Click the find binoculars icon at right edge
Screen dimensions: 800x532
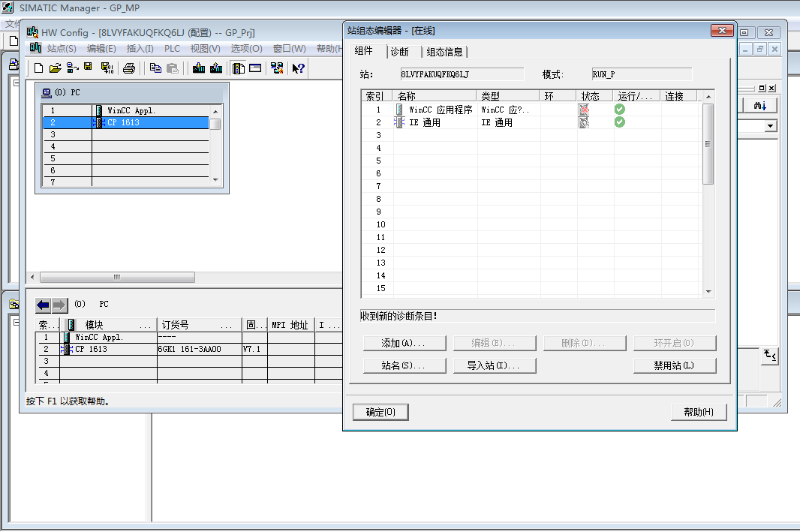(759, 106)
